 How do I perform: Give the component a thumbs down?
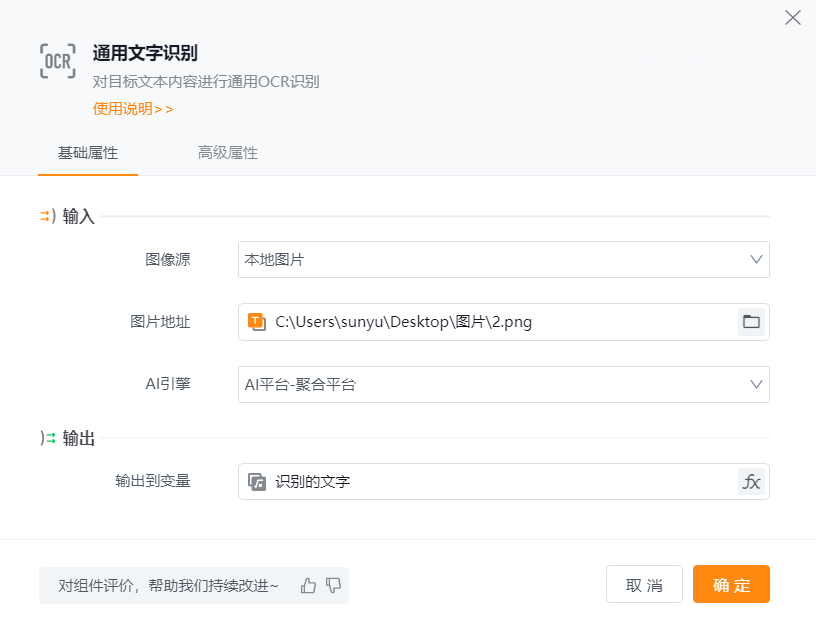[x=334, y=585]
